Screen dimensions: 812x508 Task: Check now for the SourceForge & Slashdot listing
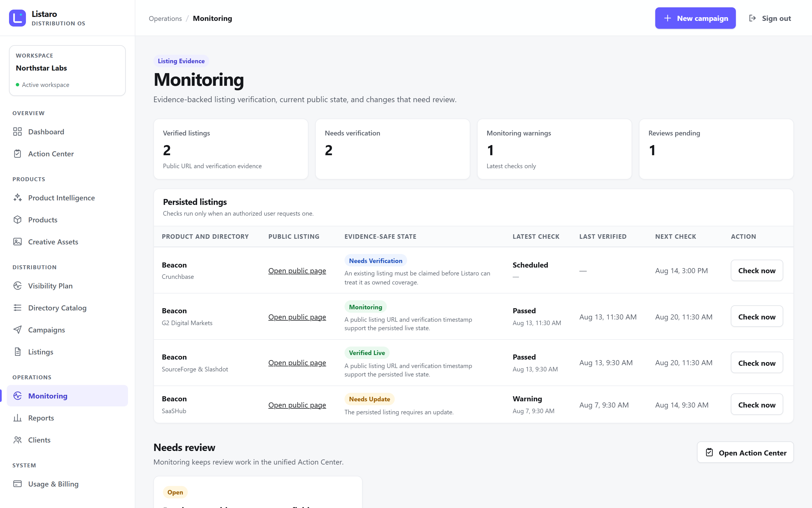tap(757, 363)
